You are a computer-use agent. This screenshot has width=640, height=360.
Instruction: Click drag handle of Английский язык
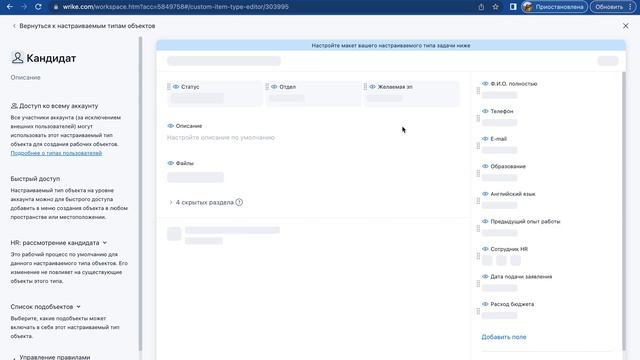pyautogui.click(x=478, y=201)
